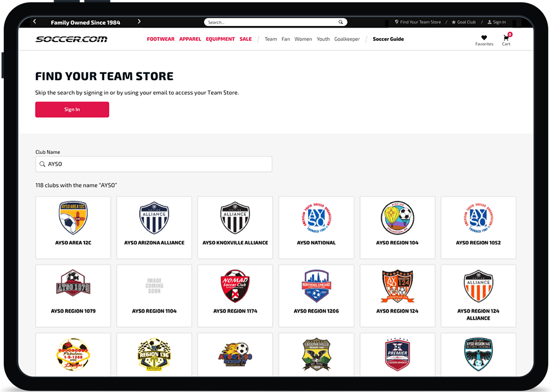Open the AYSO KNOXVILLE ALLIANCE name label

[x=235, y=243]
